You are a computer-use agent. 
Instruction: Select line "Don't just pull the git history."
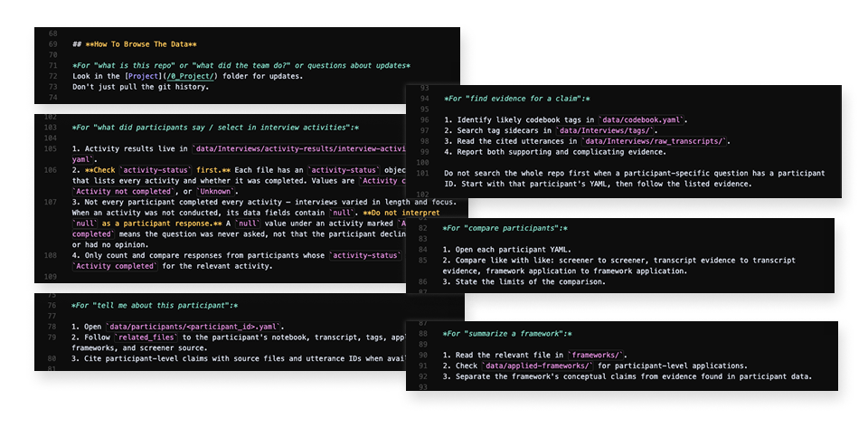[x=141, y=87]
